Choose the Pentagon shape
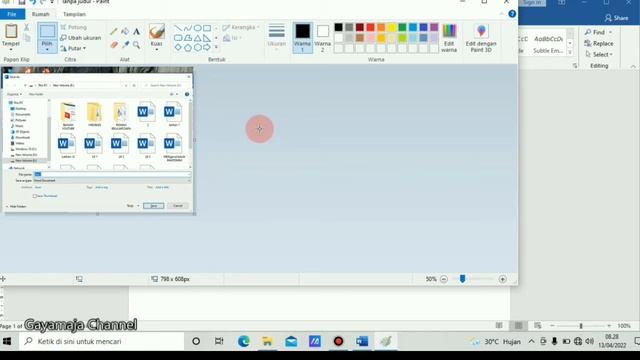Screen dimensions: 640x360 pos(188,47)
